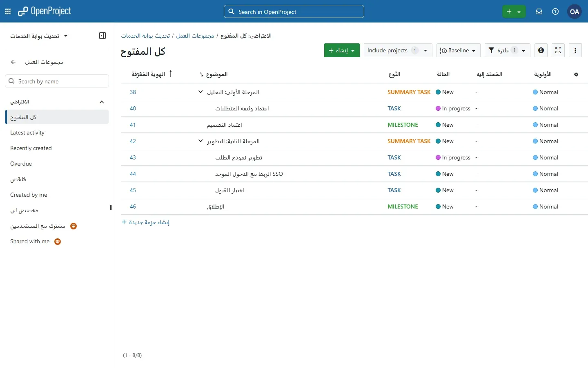Click enterprise badge beside Shared with me
Screen dimensions: 588x368
(x=58, y=242)
